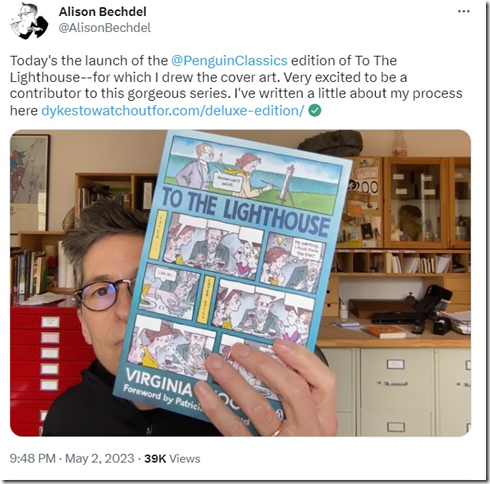Click the eyeglasses in the photo
This screenshot has height=484, width=490.
pyautogui.click(x=103, y=292)
